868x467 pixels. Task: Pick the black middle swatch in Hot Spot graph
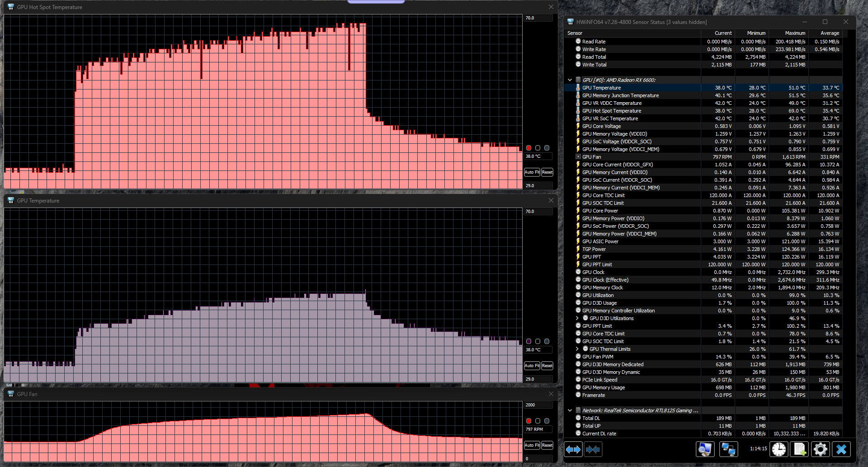coord(538,148)
